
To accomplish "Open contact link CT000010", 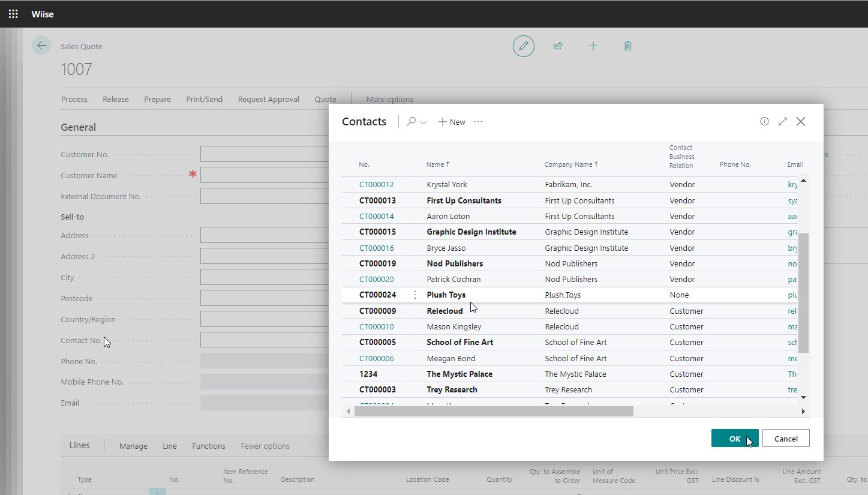I will 377,326.
